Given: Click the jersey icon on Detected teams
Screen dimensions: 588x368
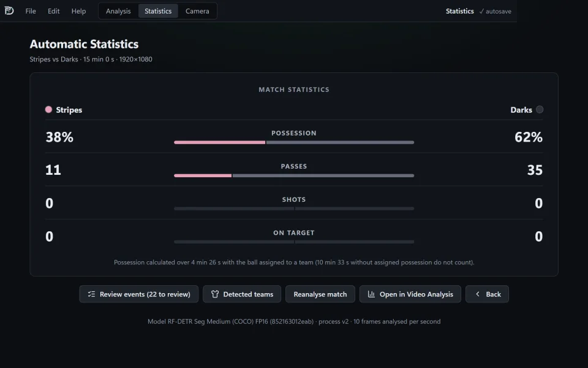Looking at the screenshot, I should pyautogui.click(x=215, y=294).
